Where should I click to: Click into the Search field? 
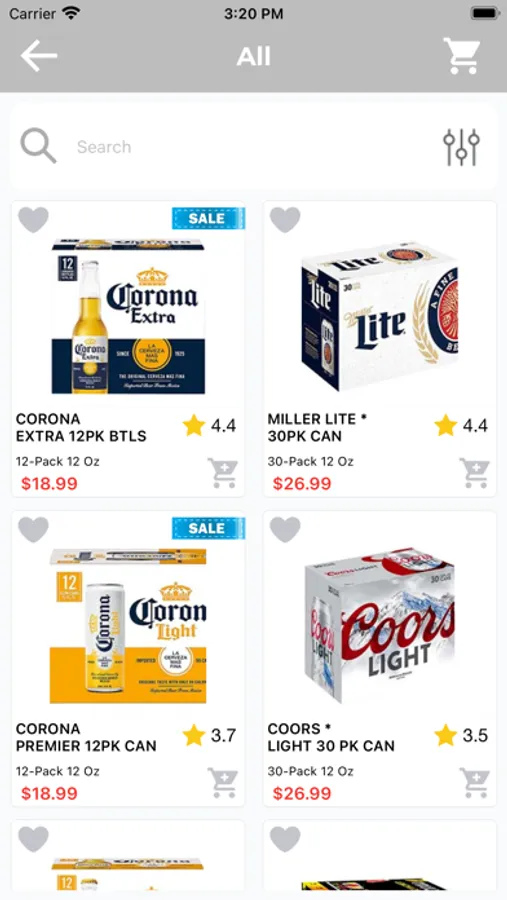253,147
